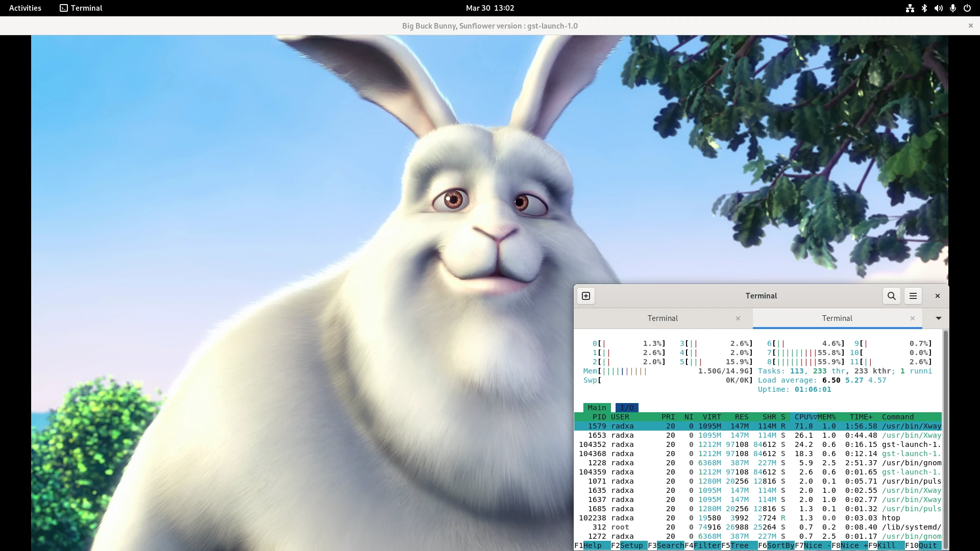This screenshot has height=551, width=980.
Task: Open the terminal hamburger menu
Action: [913, 296]
